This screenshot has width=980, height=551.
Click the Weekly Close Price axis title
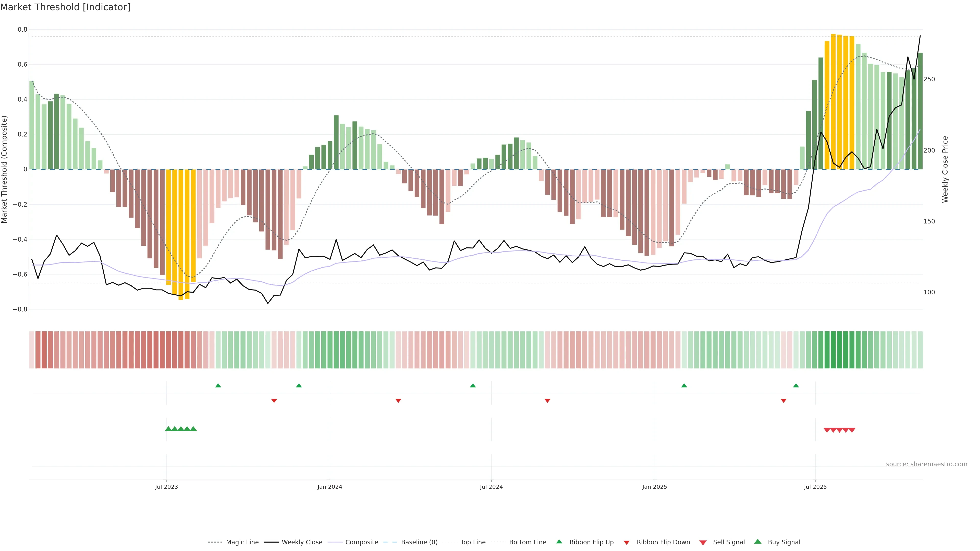(x=945, y=169)
